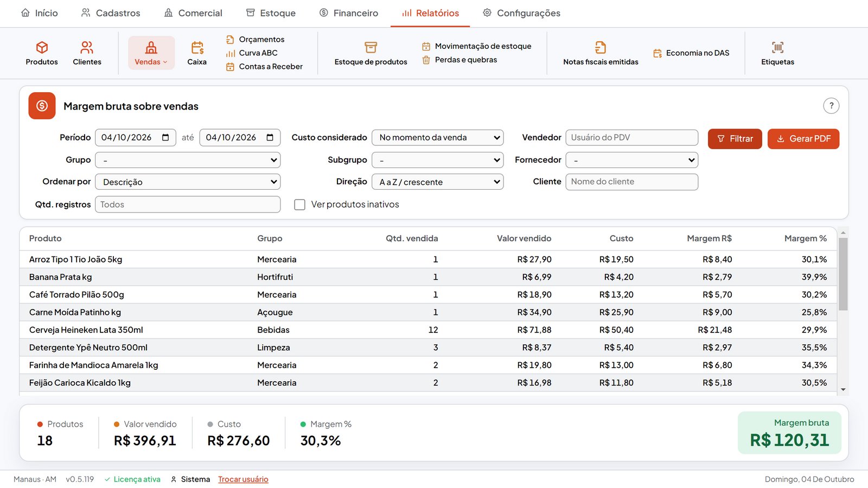868x488 pixels.
Task: Click the table's vertical scrollbar thumb
Action: (x=843, y=274)
